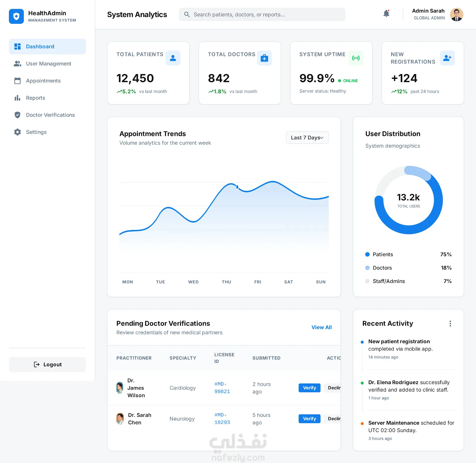Verify Dr. Sarah Chen
Viewport: 476px width, 463px height.
pyautogui.click(x=309, y=419)
